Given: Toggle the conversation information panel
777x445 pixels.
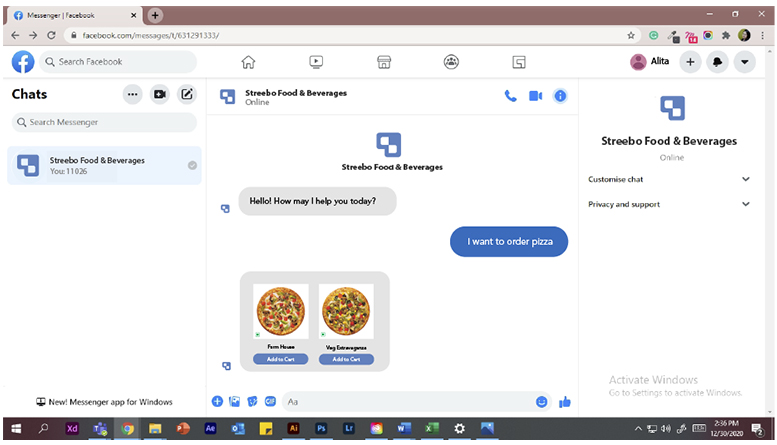Looking at the screenshot, I should 560,96.
